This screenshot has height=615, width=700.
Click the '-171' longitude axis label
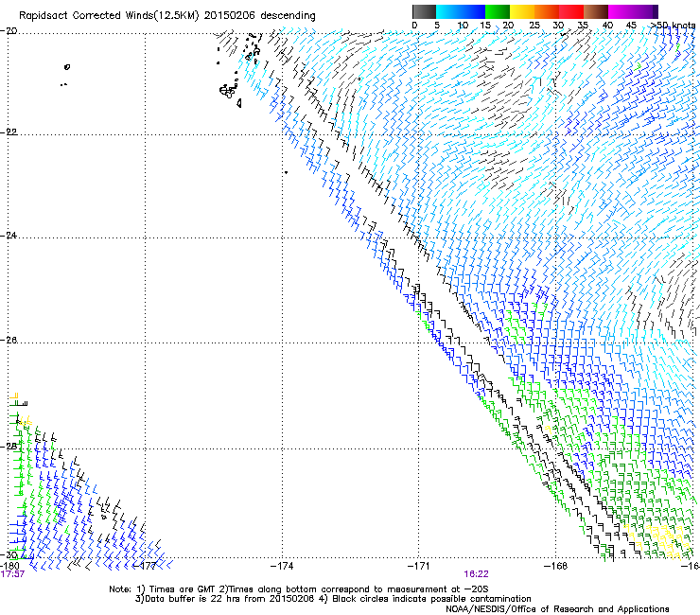point(419,566)
